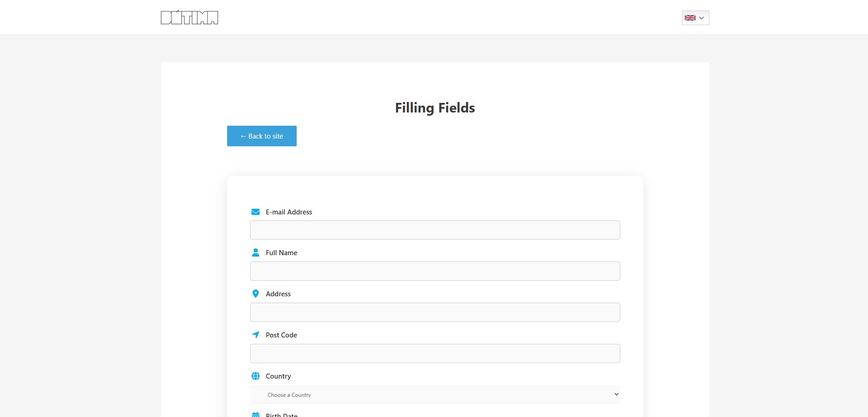The image size is (868, 417).
Task: Click the person icon beside Full Name
Action: pos(256,252)
